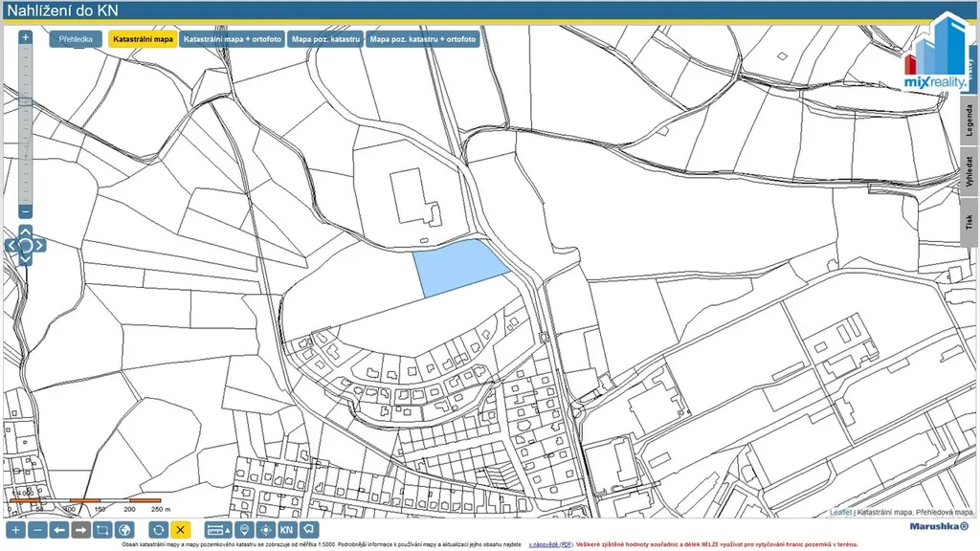Click the KN cadastre info button
This screenshot has height=551, width=980.
pos(286,530)
